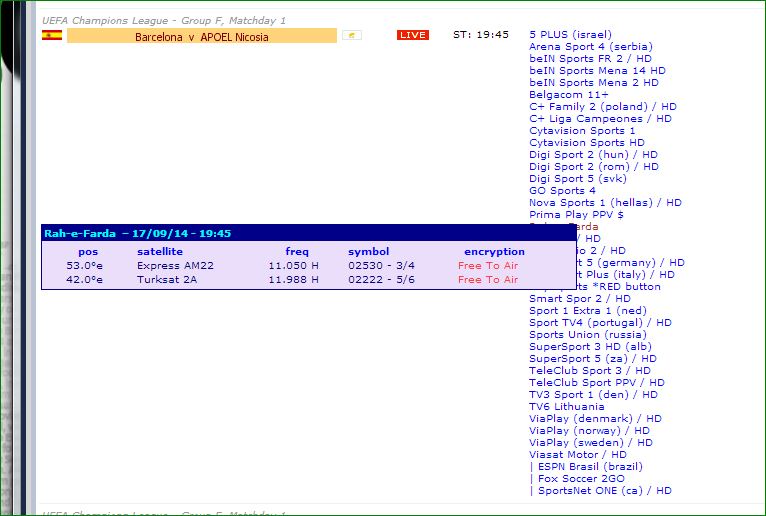Click the Cytavision Sports HD link
Viewport: 766px width, 516px height.
(587, 143)
